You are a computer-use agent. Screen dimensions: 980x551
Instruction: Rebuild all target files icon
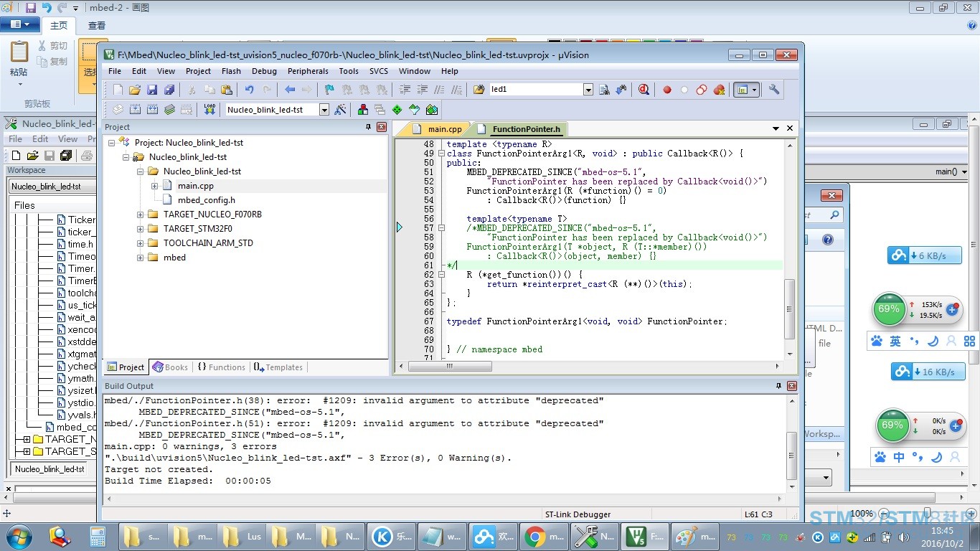(152, 110)
